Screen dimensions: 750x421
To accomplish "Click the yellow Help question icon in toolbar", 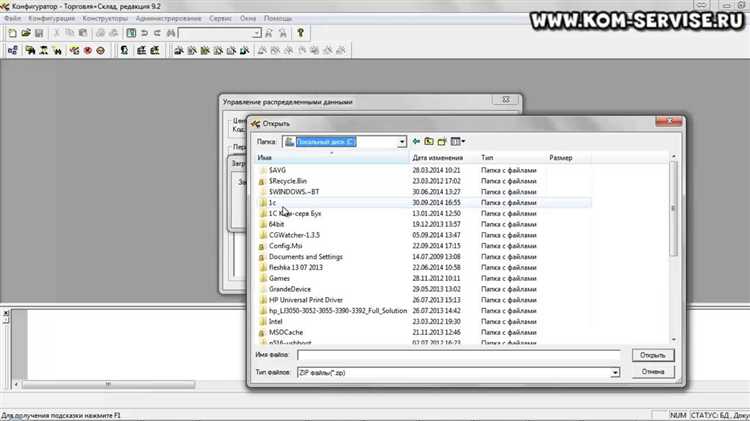I will coord(300,33).
